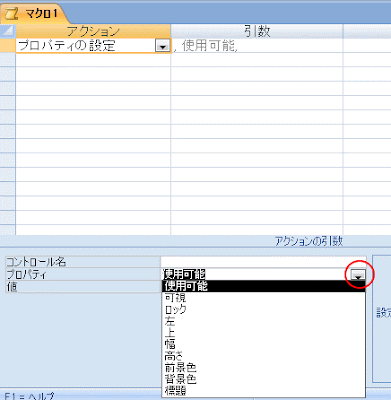Choose 左 from the dropdown list
This screenshot has width=391, height=400.
[x=263, y=321]
